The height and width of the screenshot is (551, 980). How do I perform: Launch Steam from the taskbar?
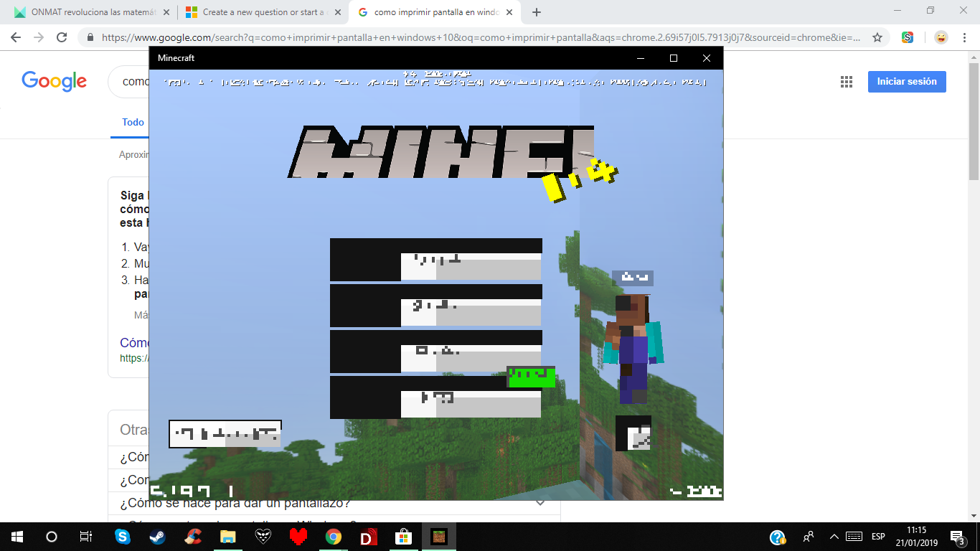tap(157, 537)
